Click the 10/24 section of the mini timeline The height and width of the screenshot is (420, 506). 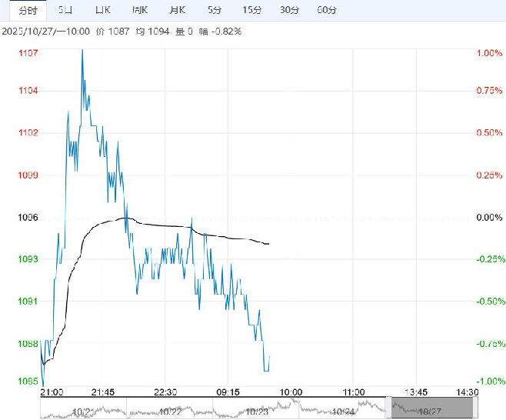pyautogui.click(x=344, y=409)
